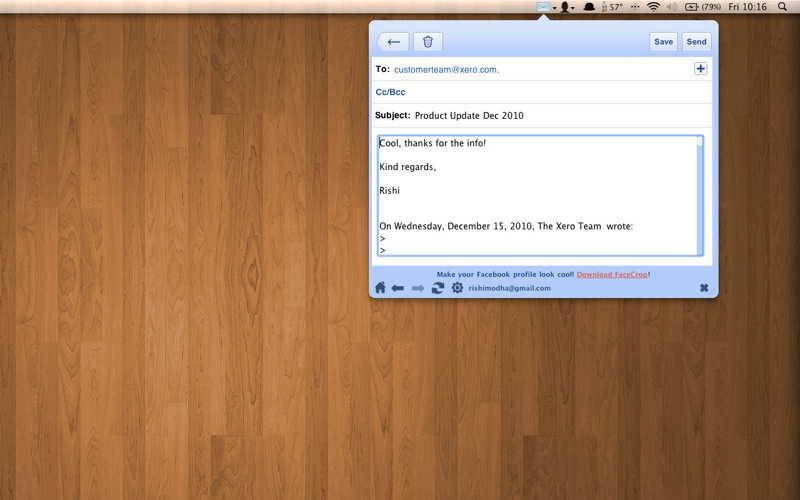Open the mail menu bar icon dropdown
The image size is (800, 500).
[545, 7]
